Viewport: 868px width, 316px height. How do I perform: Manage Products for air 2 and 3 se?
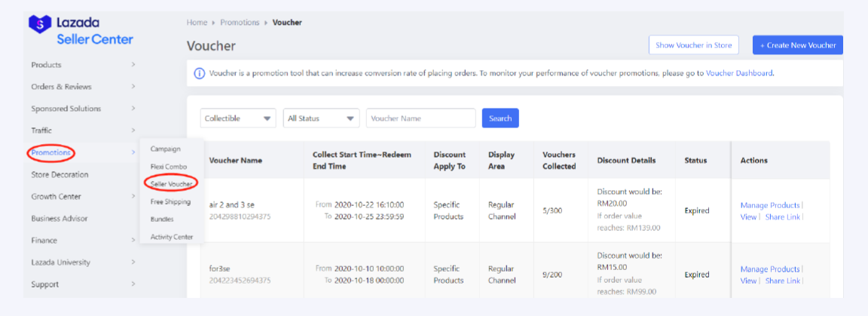770,205
